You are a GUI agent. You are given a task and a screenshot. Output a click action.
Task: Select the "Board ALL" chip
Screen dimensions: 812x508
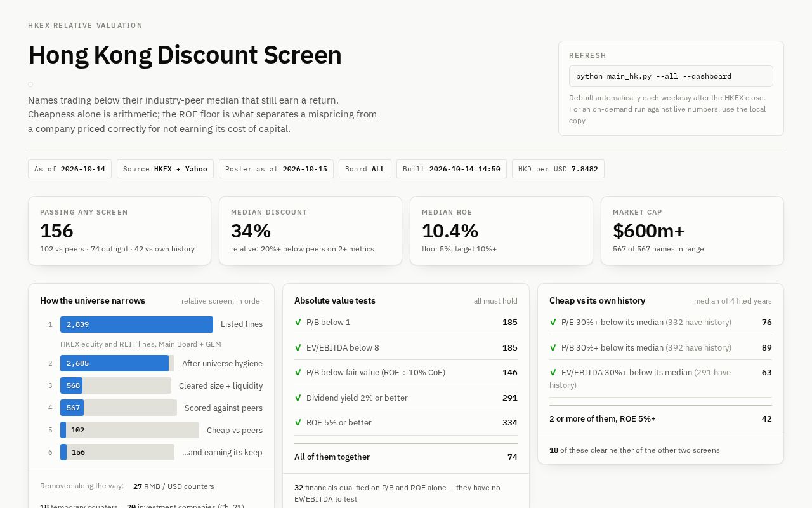(365, 169)
